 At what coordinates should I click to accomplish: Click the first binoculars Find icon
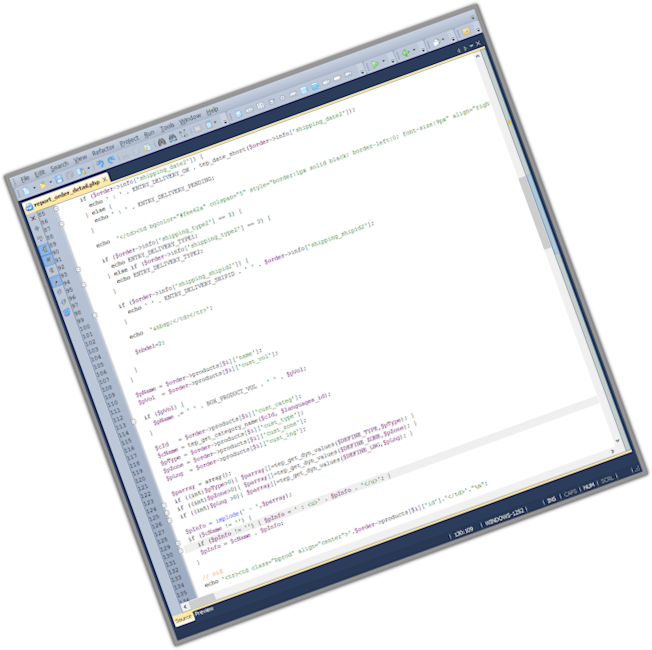click(x=162, y=142)
